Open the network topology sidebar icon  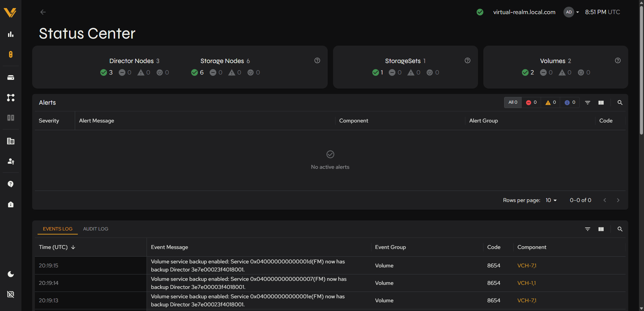tap(11, 98)
